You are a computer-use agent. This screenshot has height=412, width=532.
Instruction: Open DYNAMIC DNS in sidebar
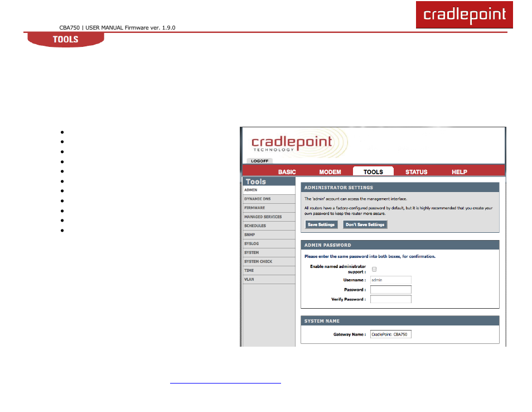coord(269,199)
